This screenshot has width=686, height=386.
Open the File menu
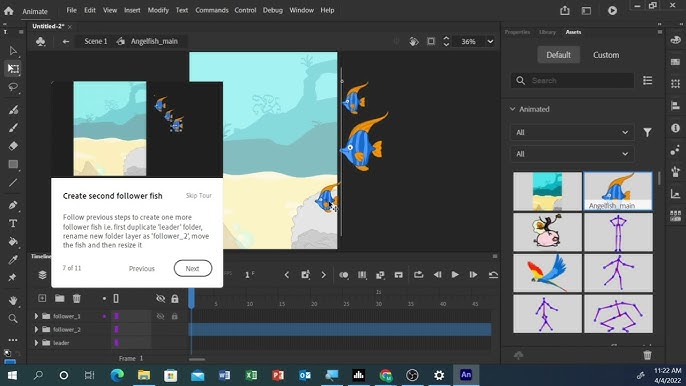click(71, 10)
